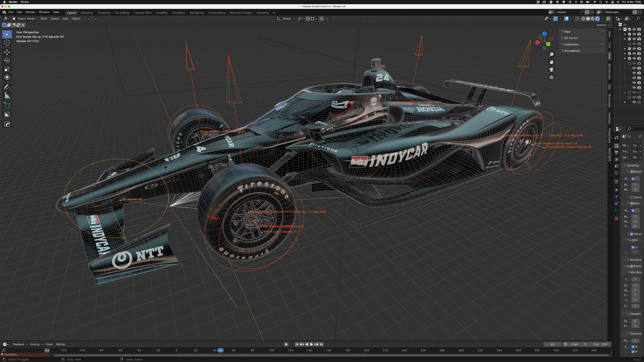This screenshot has width=644, height=362.
Task: Activate the 3D Cursor tool
Action: coord(7,43)
